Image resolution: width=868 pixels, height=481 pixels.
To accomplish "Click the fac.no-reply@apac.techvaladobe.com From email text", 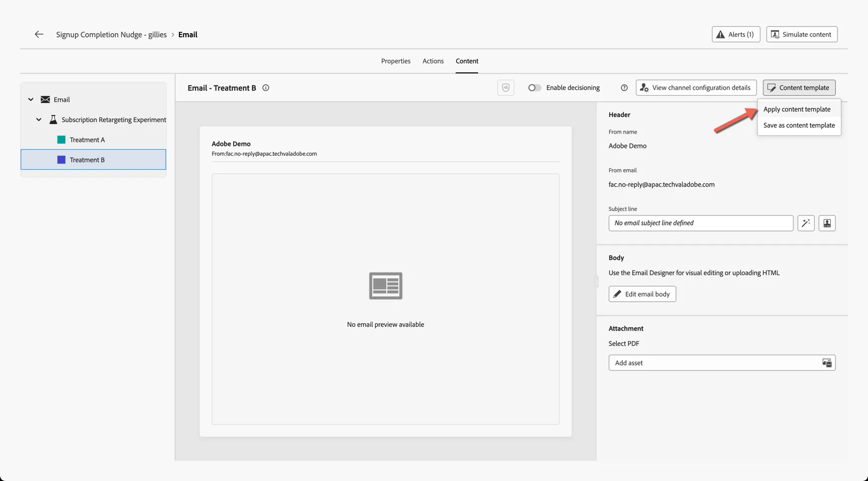I will pos(662,184).
